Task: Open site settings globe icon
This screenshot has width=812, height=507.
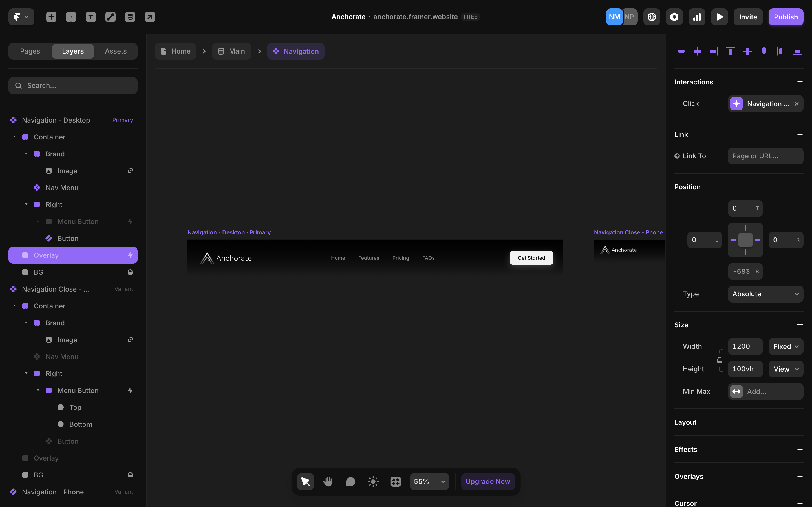Action: (652, 17)
